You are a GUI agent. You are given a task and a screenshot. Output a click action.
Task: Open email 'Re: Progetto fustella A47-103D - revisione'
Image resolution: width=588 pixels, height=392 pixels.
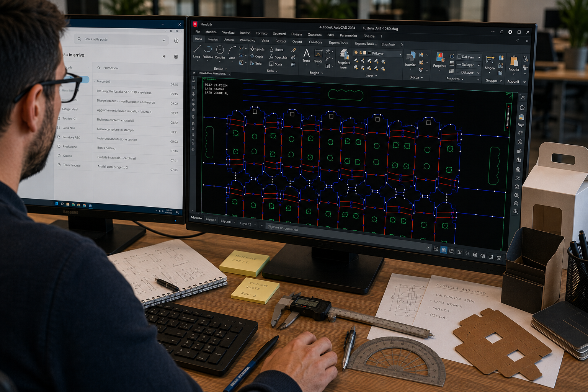coord(137,93)
